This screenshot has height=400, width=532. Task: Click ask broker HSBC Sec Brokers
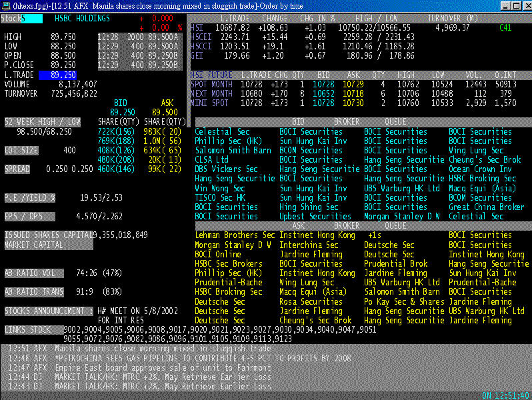pyautogui.click(x=229, y=263)
